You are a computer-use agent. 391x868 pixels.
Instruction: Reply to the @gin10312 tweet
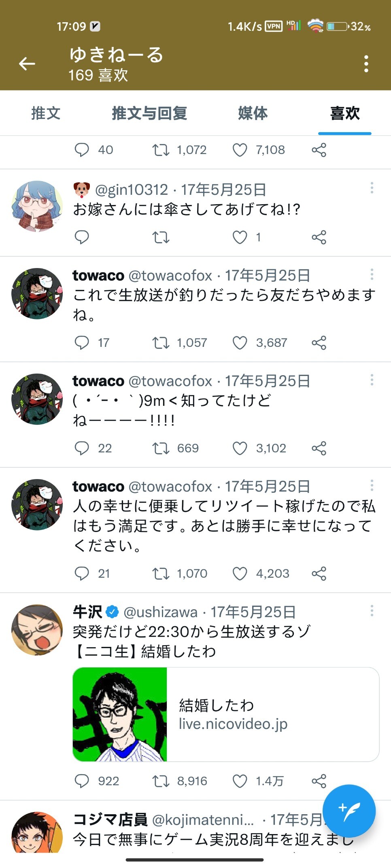click(82, 237)
